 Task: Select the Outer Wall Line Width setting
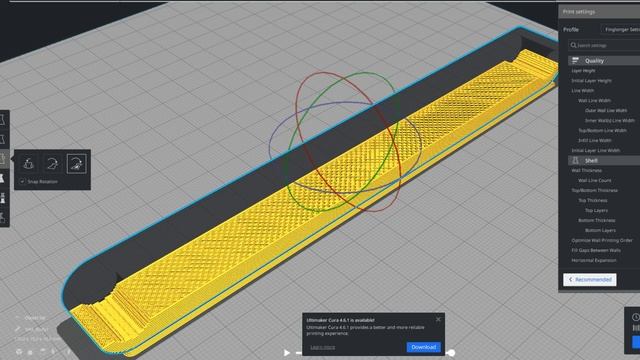606,111
